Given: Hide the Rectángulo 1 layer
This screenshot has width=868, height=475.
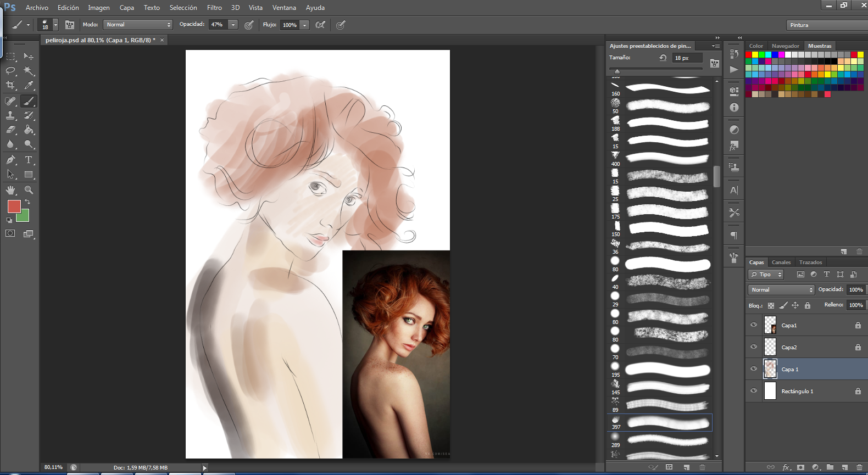Looking at the screenshot, I should tap(754, 391).
